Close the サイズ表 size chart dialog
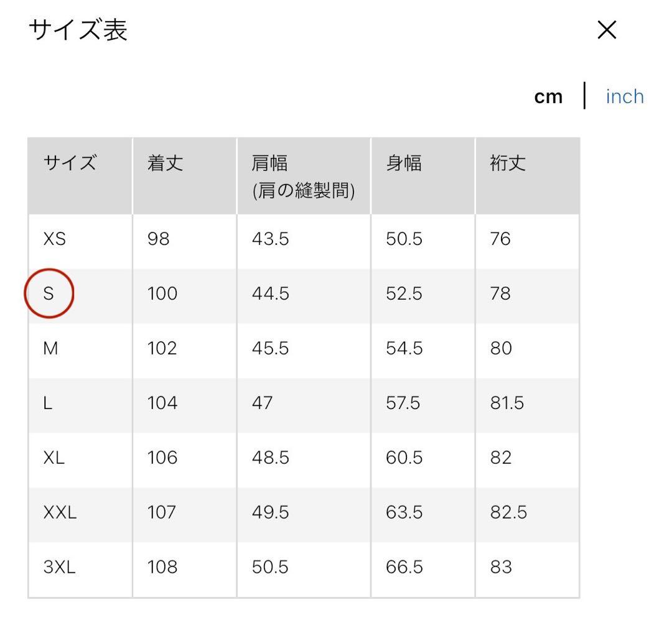Image resolution: width=672 pixels, height=633 pixels. coord(605,29)
